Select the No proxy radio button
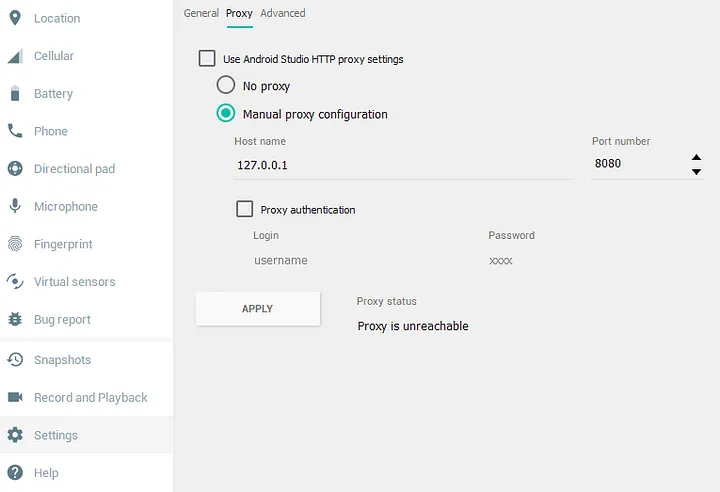720x492 pixels. [226, 86]
